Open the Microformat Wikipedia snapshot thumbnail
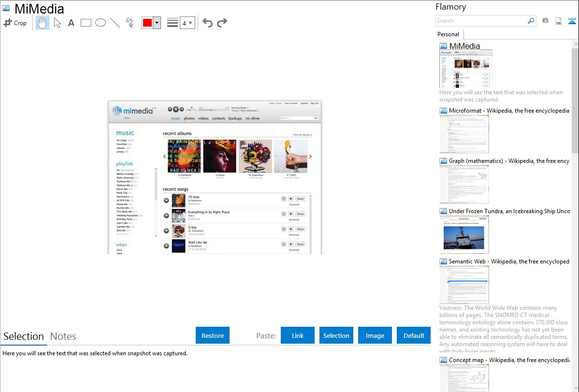579x392 pixels. 464,134
